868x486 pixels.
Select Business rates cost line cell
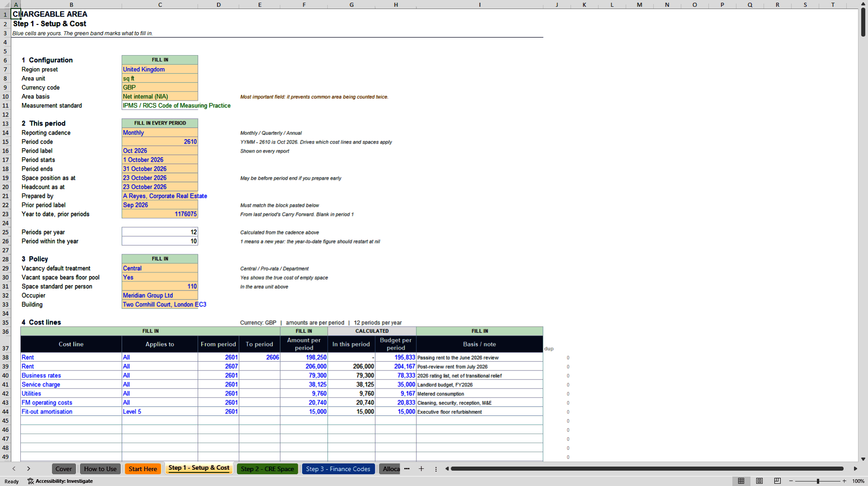(71, 375)
